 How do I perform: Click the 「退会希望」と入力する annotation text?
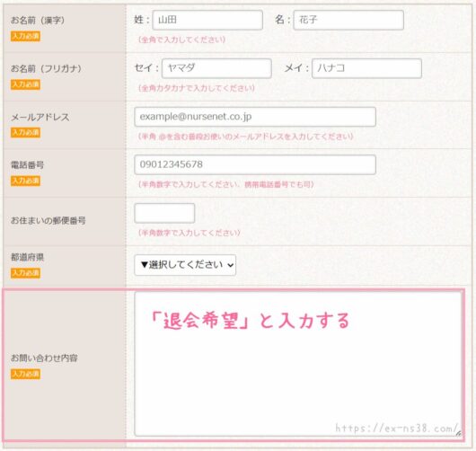pos(250,321)
